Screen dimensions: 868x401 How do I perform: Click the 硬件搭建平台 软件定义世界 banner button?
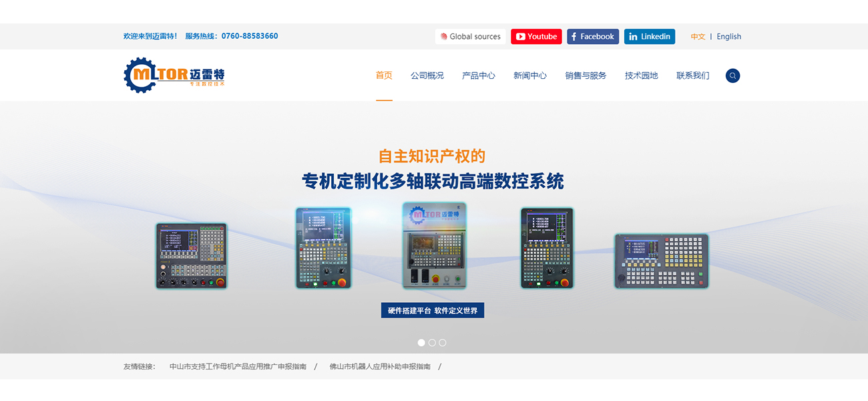(x=433, y=310)
